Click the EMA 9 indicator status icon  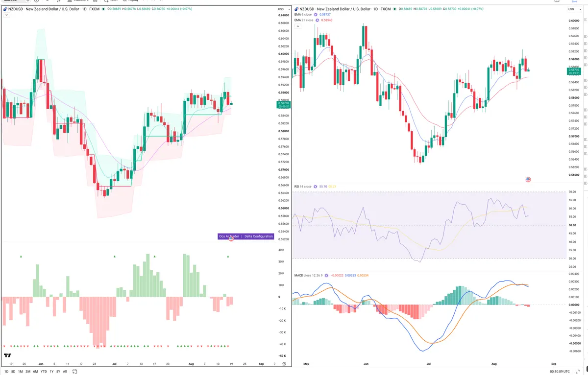(x=316, y=15)
